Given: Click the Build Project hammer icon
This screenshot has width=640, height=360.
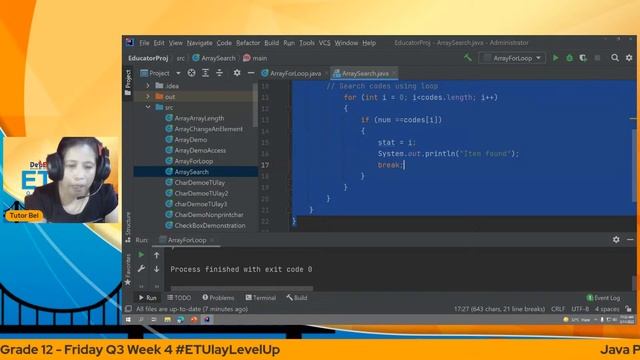Looking at the screenshot, I should point(468,58).
